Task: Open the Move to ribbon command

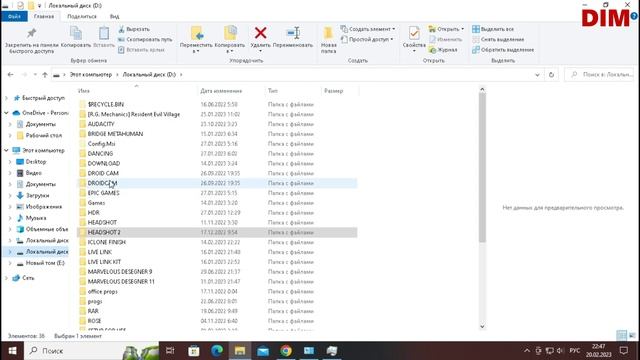Action: pos(196,40)
